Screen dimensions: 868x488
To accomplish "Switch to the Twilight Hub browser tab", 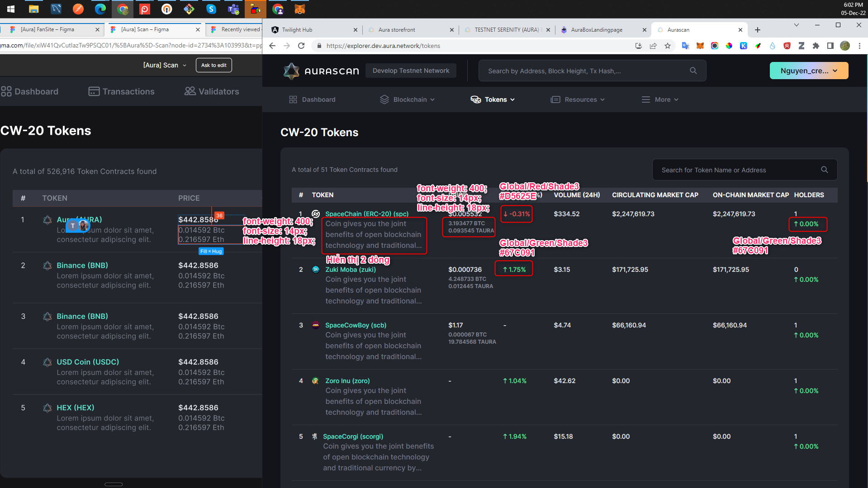I will (314, 30).
